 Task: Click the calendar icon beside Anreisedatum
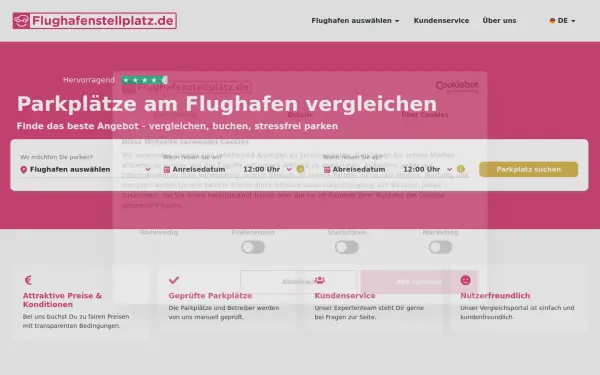(x=167, y=170)
